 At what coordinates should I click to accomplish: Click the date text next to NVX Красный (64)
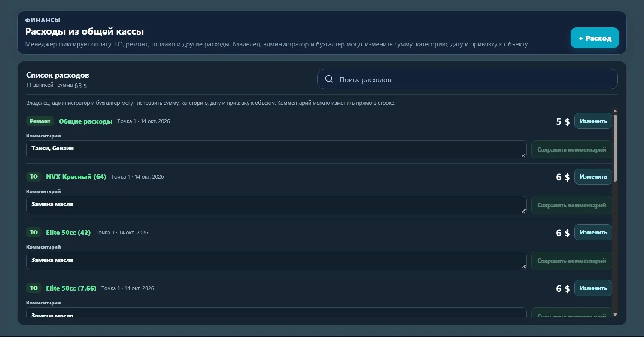click(137, 177)
